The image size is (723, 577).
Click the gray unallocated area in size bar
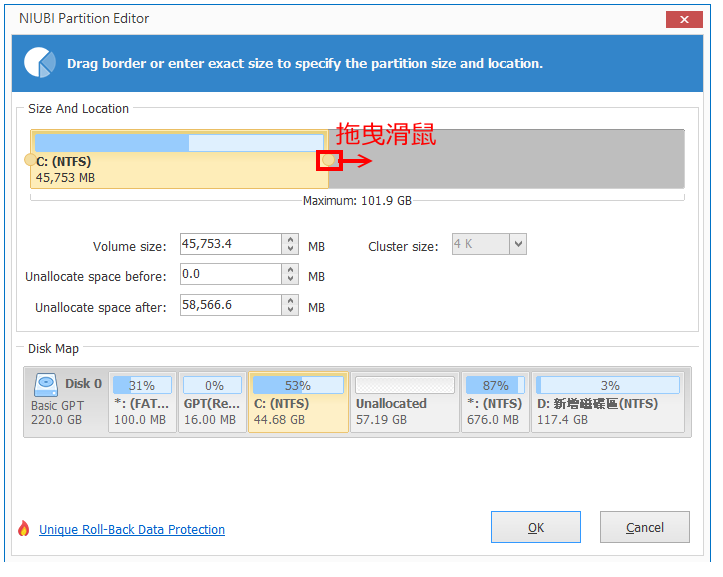point(506,159)
